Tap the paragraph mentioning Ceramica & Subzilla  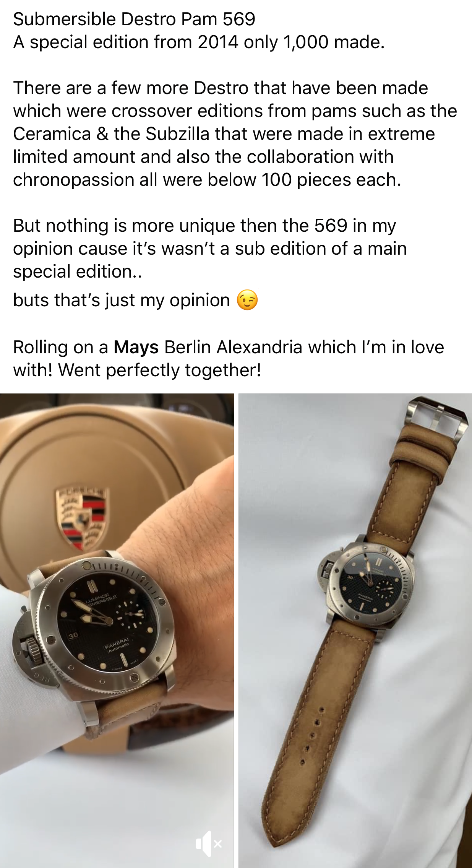235,133
